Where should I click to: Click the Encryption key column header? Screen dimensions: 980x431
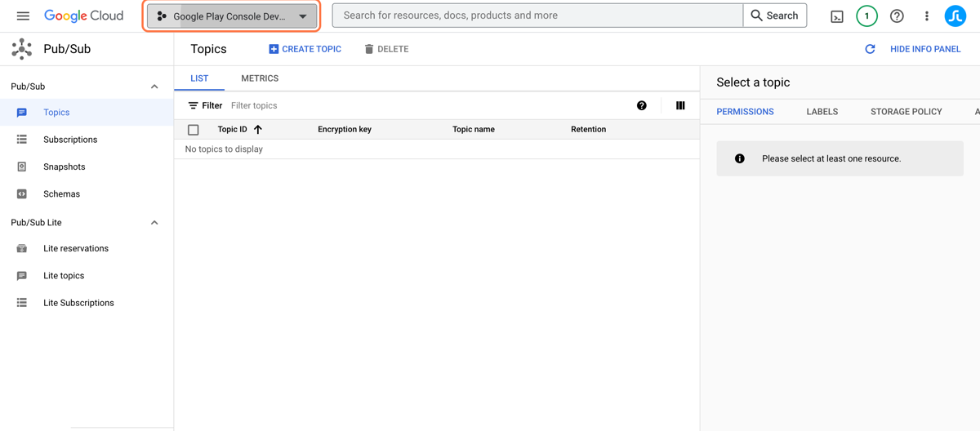tap(345, 129)
